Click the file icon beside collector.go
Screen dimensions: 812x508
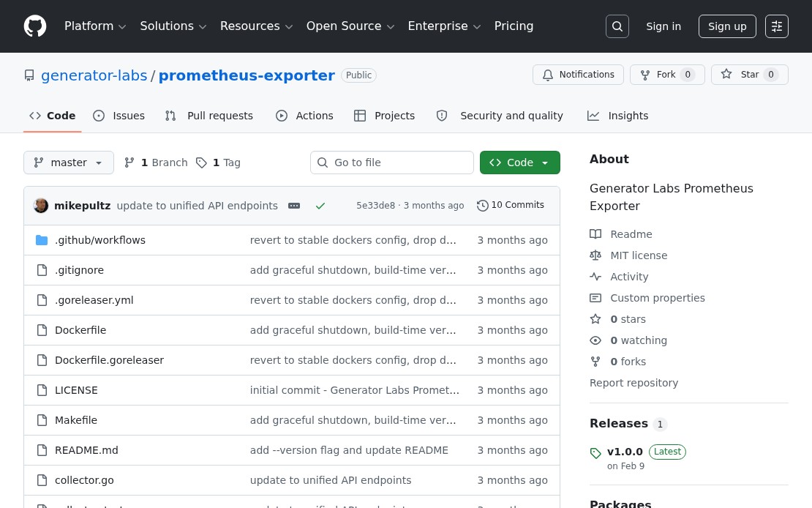tap(42, 480)
